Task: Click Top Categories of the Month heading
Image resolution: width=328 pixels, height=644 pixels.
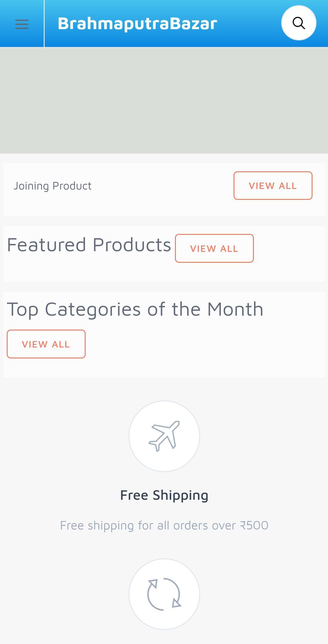Action: click(135, 309)
